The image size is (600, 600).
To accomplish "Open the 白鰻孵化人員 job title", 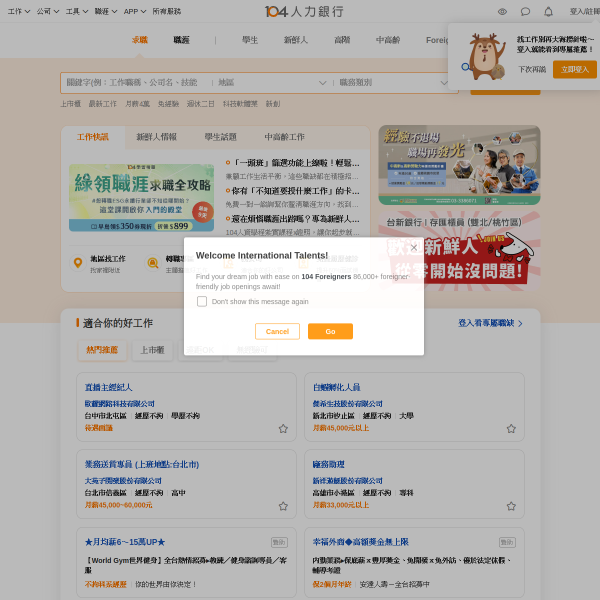I will pyautogui.click(x=336, y=387).
